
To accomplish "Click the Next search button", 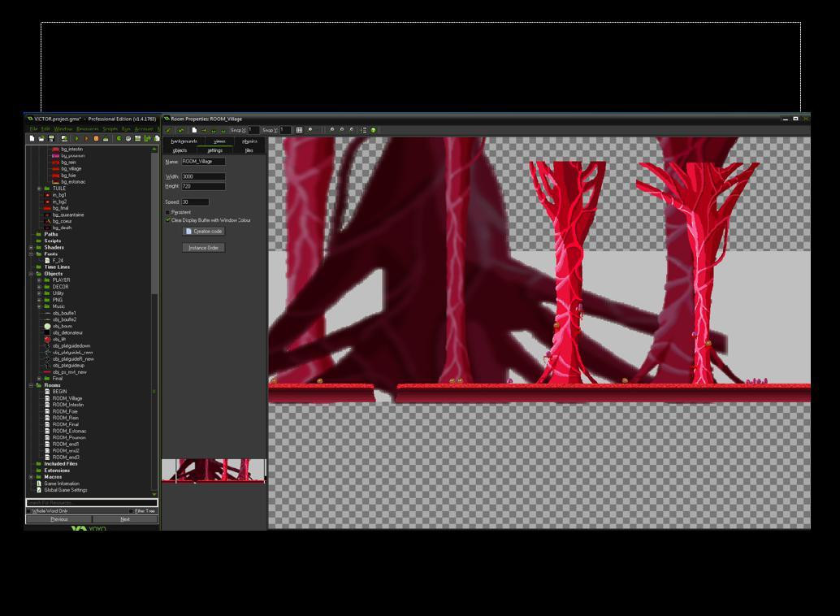I will point(125,519).
